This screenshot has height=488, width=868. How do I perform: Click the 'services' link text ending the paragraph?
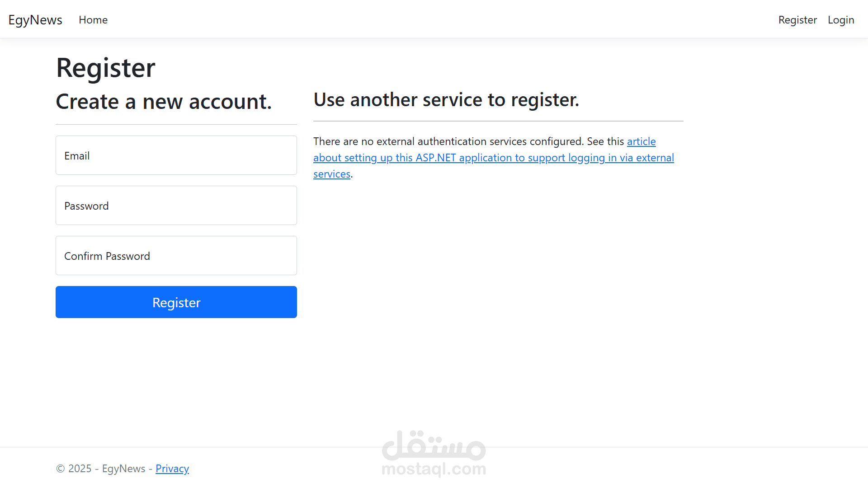pos(331,174)
